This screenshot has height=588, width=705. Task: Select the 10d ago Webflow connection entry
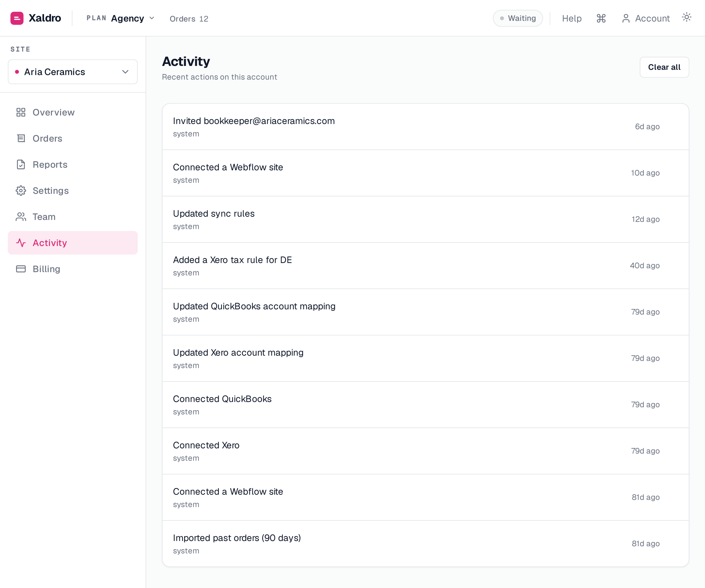point(425,173)
